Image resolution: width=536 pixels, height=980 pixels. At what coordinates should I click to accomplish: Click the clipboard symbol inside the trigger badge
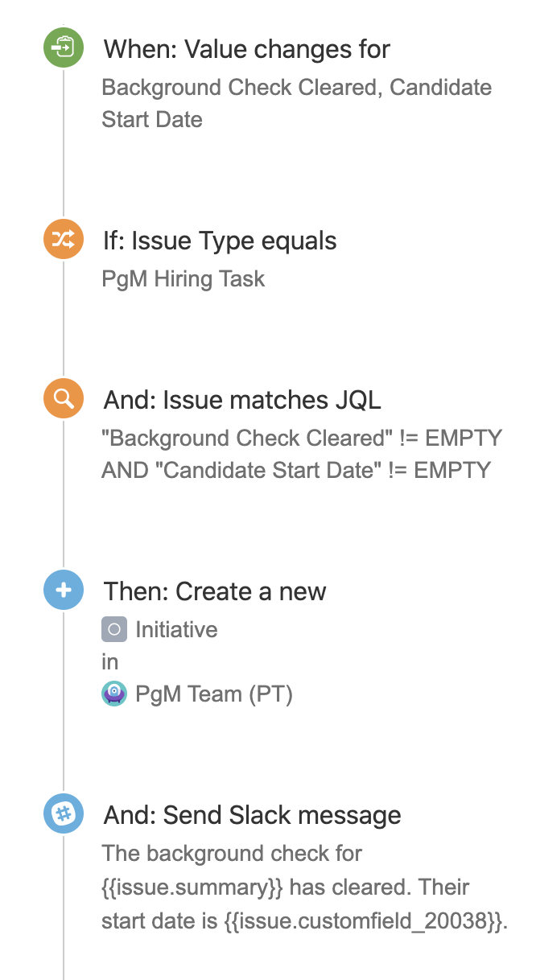click(63, 47)
